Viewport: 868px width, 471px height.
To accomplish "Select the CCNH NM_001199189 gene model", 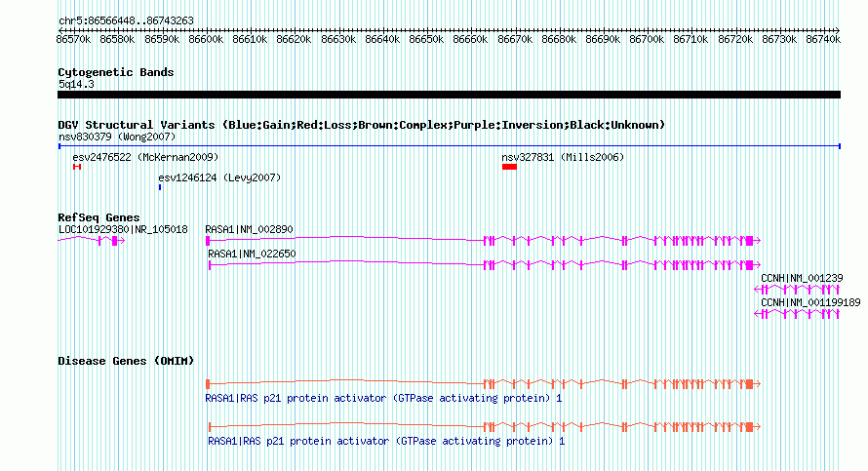I will [x=797, y=314].
